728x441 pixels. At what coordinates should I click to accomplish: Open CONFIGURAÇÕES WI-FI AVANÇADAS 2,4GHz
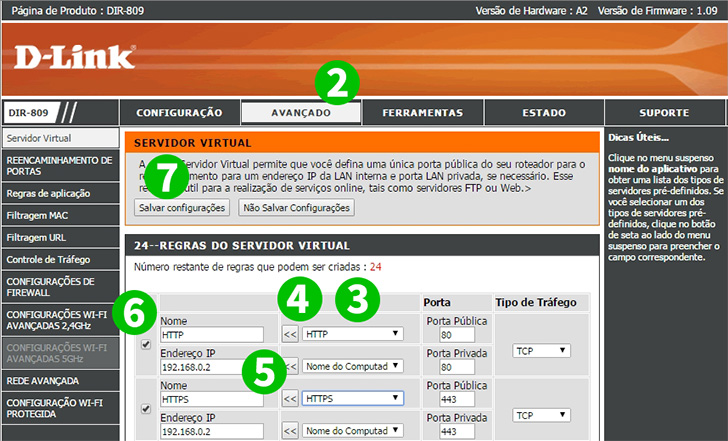[60, 320]
